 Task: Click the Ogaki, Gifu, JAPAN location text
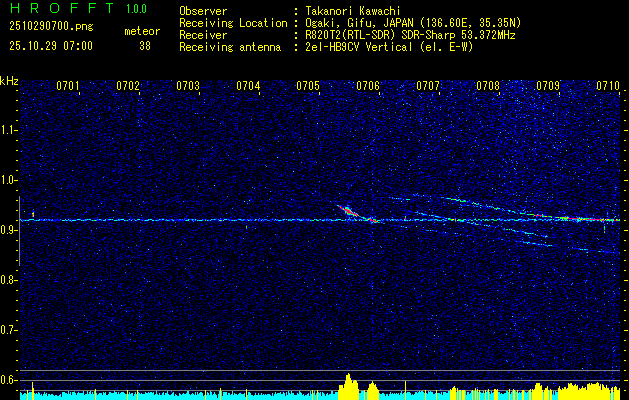click(413, 23)
